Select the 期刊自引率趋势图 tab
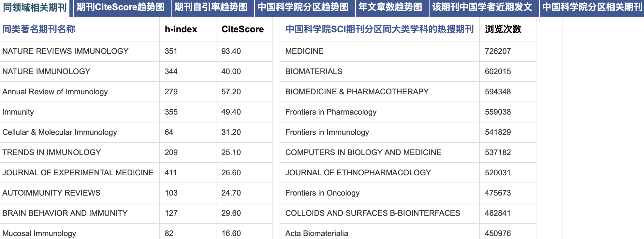The width and height of the screenshot is (644, 239). pyautogui.click(x=211, y=7)
